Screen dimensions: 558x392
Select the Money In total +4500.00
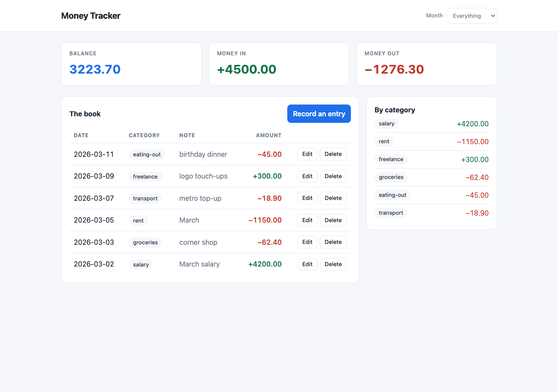(247, 69)
